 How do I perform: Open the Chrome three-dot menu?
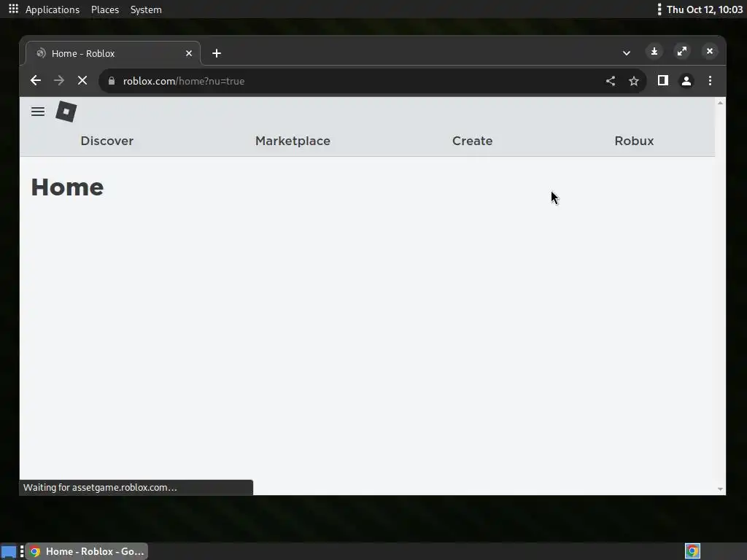(710, 80)
